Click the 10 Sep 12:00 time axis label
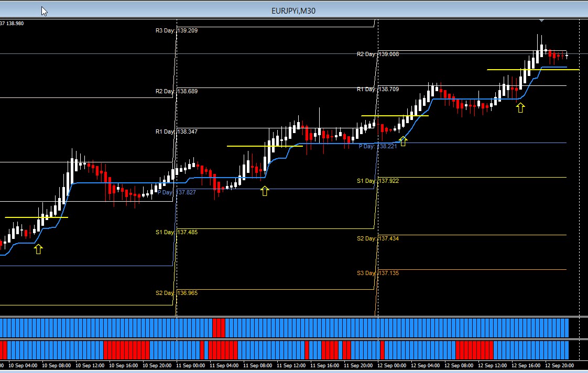 pos(90,365)
